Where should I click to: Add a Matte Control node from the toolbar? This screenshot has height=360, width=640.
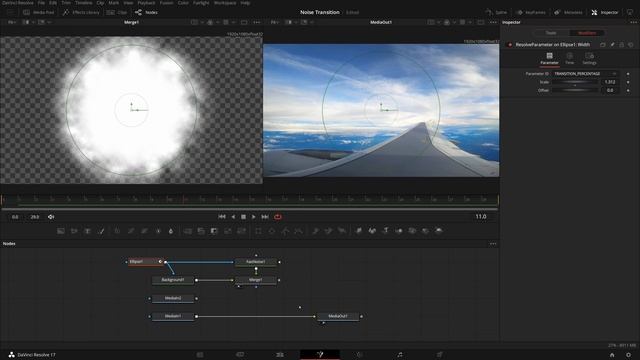pos(214,231)
